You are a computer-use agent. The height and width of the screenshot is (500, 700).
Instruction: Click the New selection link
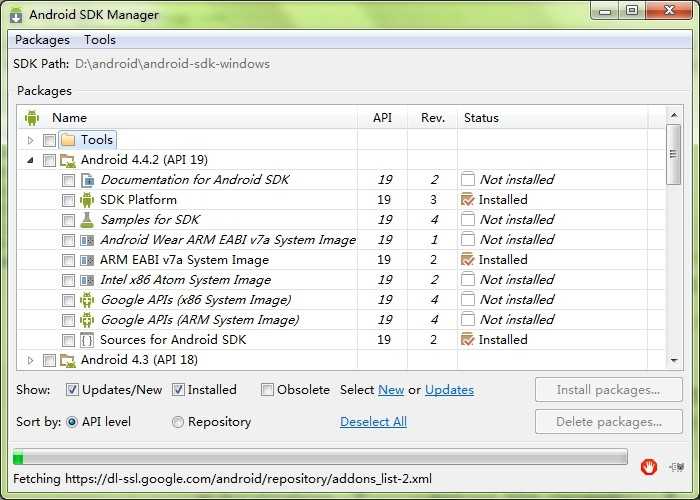point(391,390)
